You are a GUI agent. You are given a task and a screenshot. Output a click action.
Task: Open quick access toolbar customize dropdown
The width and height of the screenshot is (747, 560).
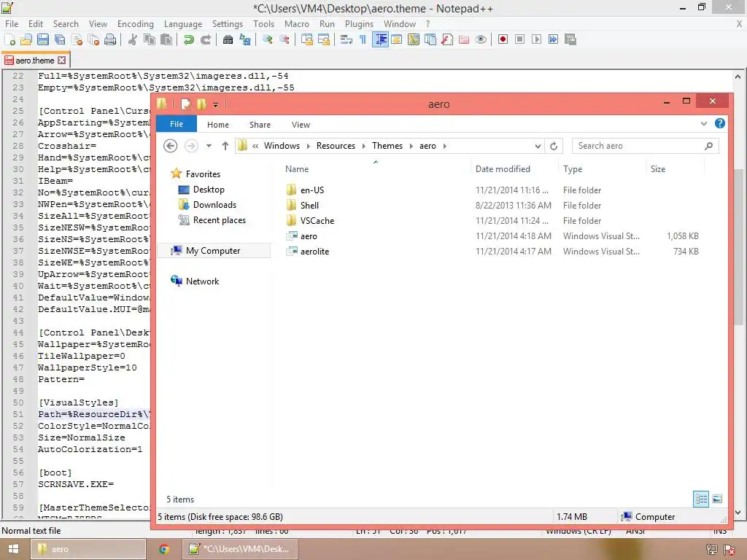point(215,104)
